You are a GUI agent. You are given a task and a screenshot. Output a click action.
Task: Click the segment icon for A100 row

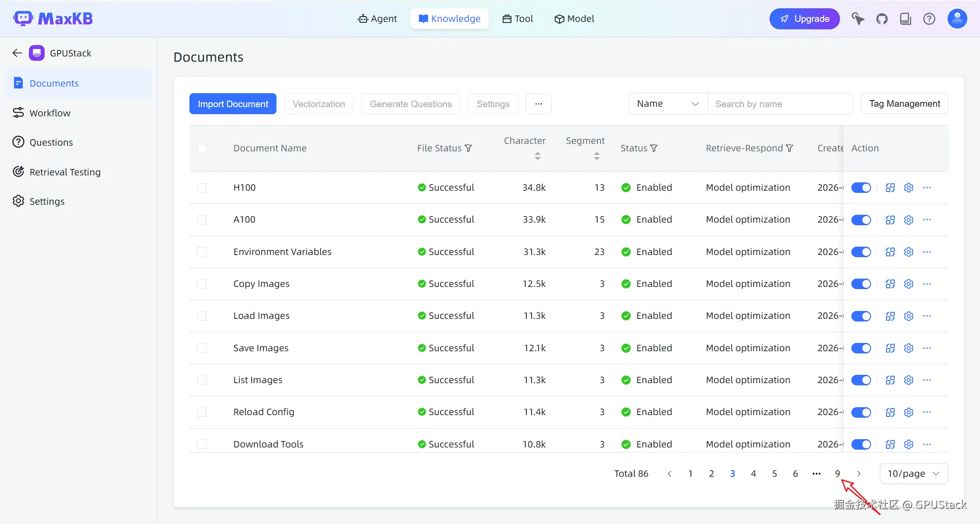[x=890, y=220]
